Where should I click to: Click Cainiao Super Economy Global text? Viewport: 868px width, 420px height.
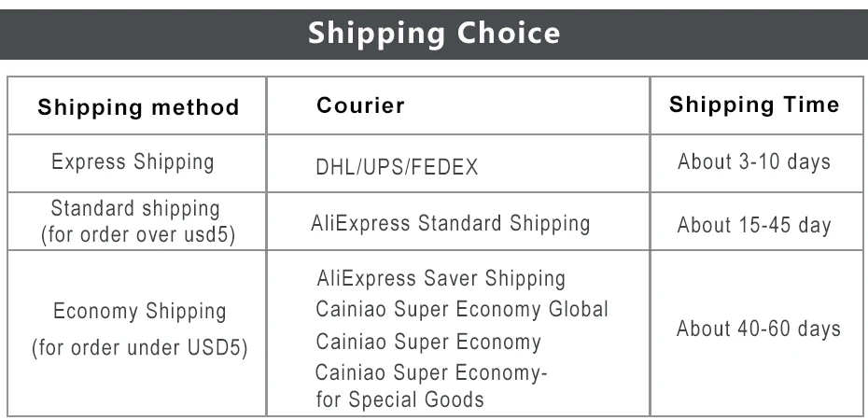462,309
